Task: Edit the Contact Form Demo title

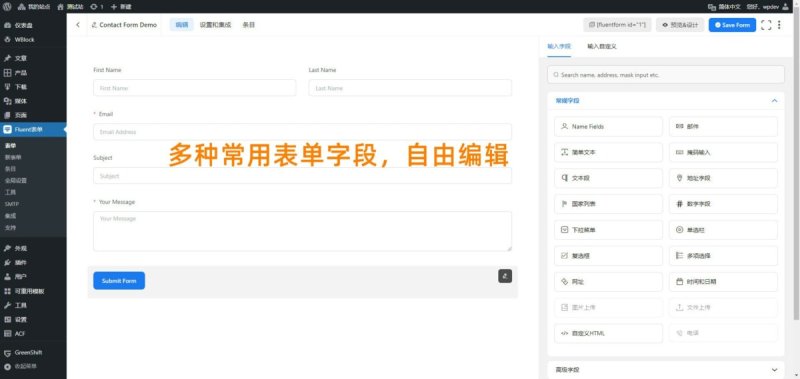Action: pyautogui.click(x=124, y=24)
